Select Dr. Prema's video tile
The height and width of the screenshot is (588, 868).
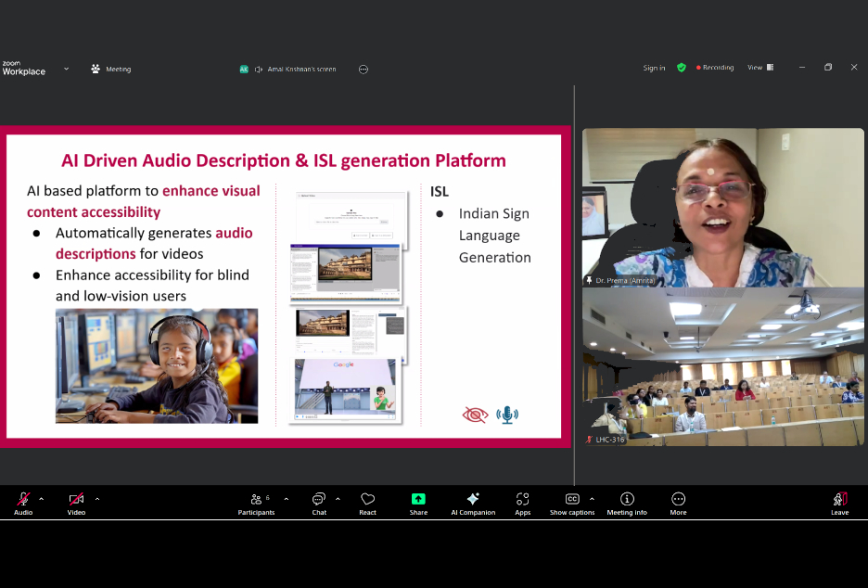[x=722, y=208]
